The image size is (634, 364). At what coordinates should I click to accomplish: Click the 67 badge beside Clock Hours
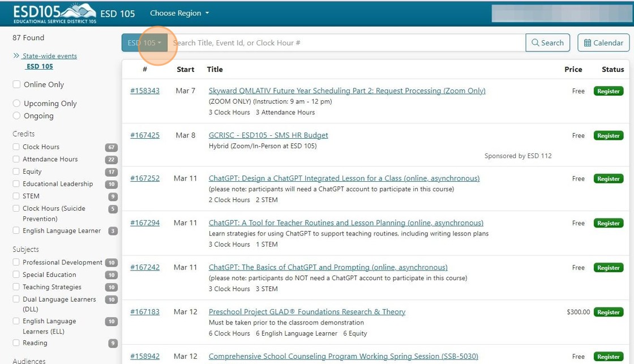click(111, 148)
